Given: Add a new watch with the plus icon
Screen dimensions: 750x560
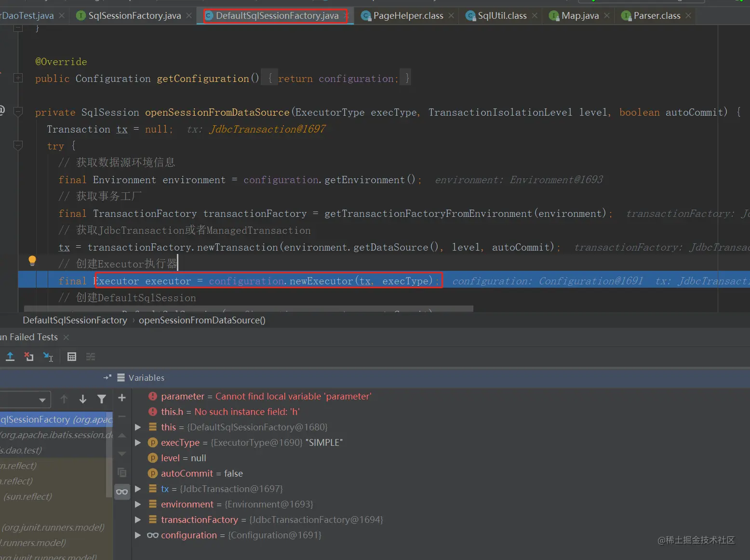Looking at the screenshot, I should click(x=122, y=398).
